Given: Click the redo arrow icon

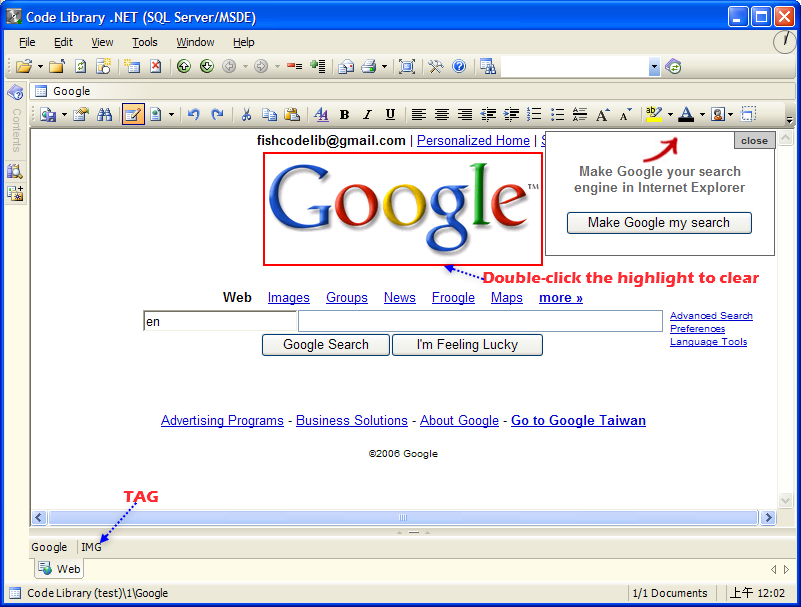Looking at the screenshot, I should coord(217,114).
